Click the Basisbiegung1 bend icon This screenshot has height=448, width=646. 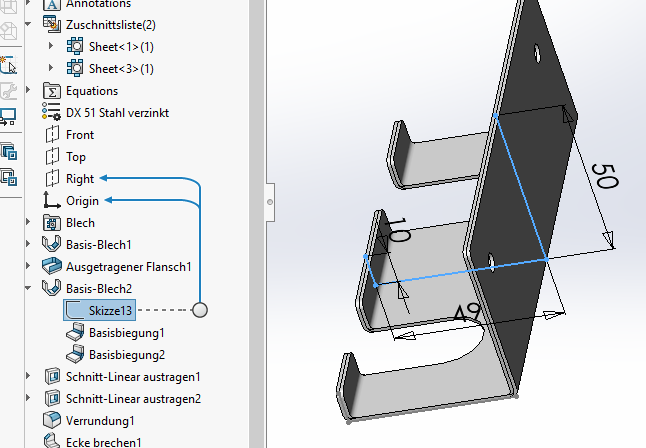(75, 332)
